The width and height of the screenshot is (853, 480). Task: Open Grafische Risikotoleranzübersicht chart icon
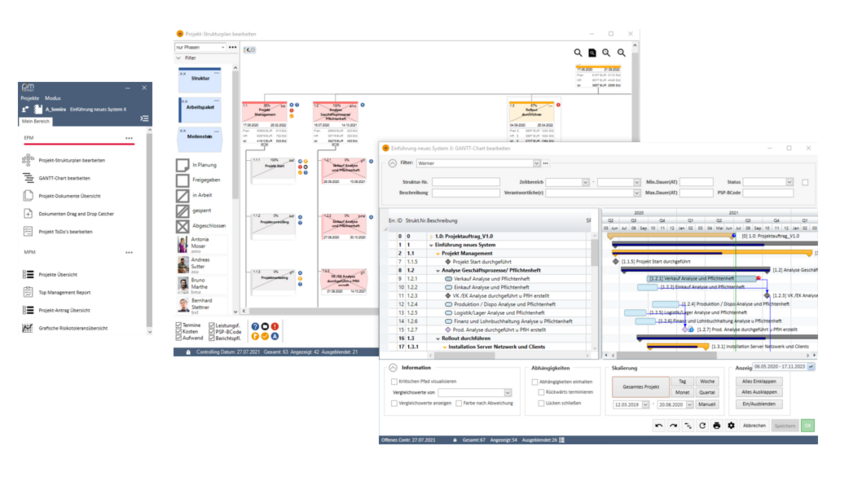click(x=29, y=328)
